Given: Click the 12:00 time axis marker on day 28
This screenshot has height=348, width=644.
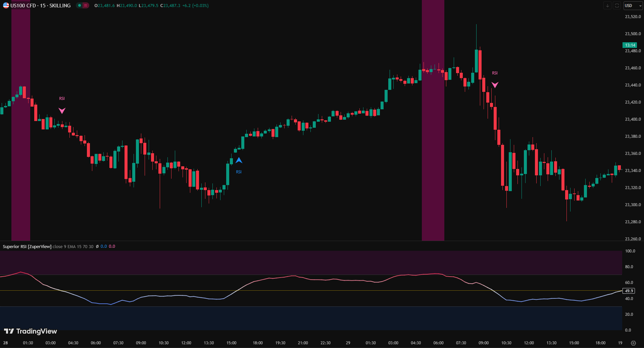Looking at the screenshot, I should tap(186, 343).
